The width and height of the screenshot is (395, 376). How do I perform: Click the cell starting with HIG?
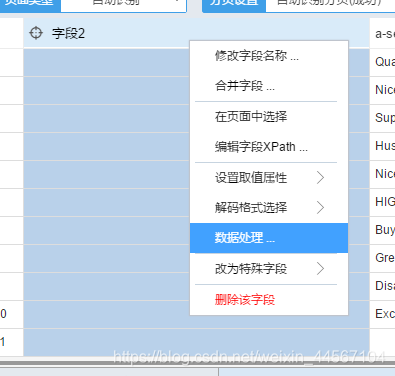(x=382, y=202)
